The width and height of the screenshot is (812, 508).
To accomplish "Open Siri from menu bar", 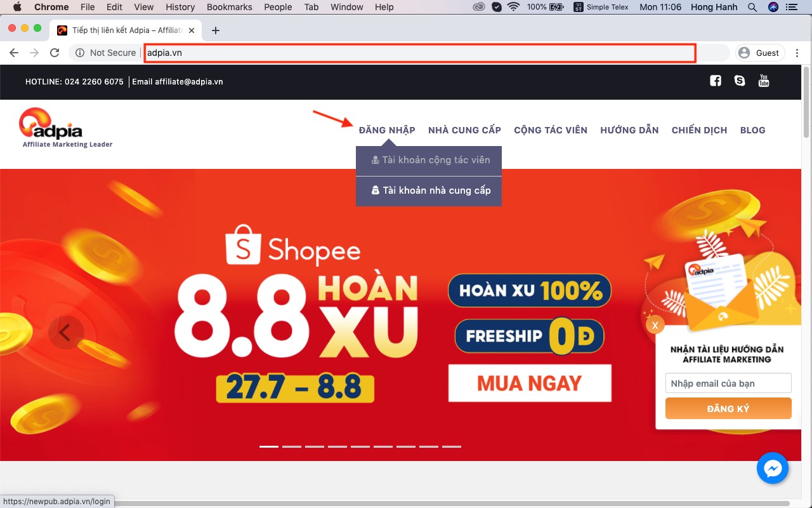I will [x=773, y=7].
